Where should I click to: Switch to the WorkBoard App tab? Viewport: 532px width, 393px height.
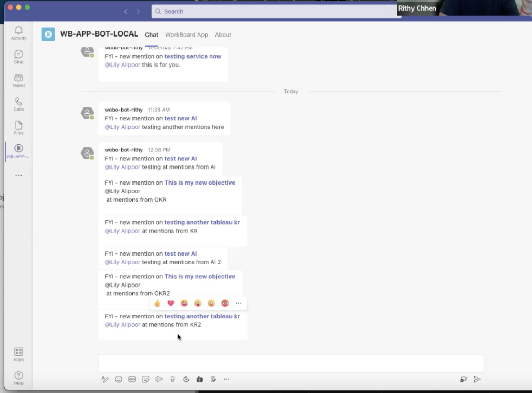coord(186,35)
